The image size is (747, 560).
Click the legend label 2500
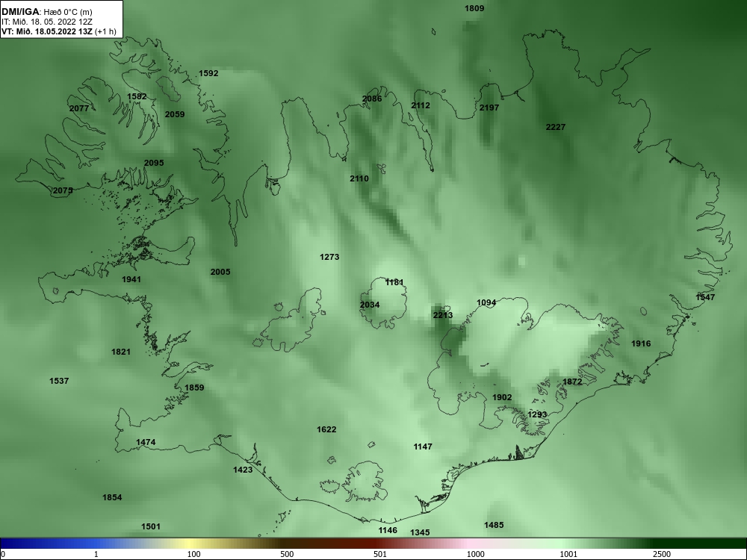(x=662, y=554)
